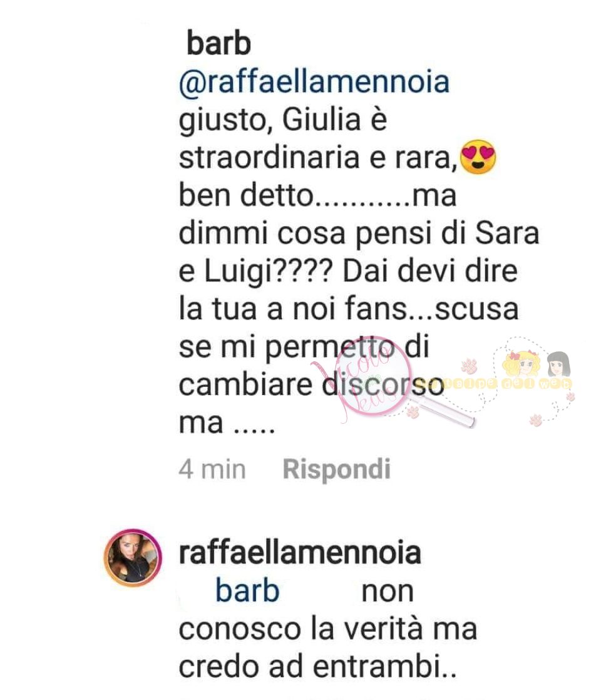Click the "credo ad entrambi.." reply line
The height and width of the screenshot is (700, 611).
tap(317, 667)
